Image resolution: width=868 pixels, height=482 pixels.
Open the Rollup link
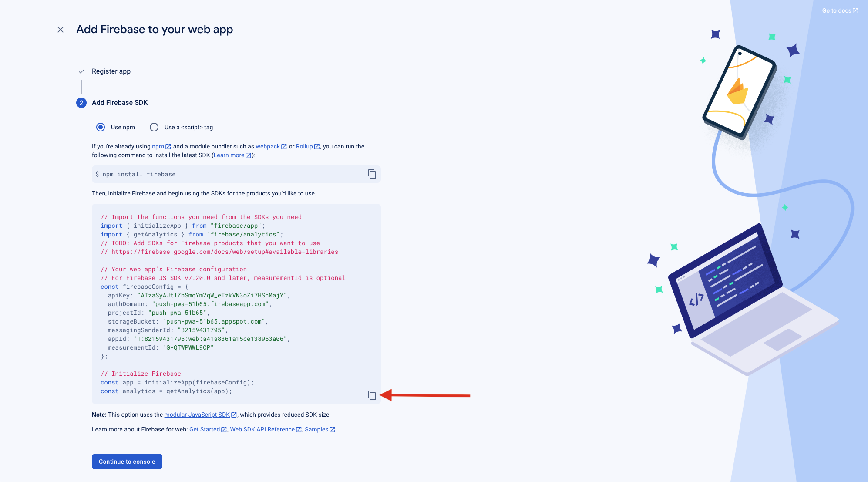click(x=304, y=147)
